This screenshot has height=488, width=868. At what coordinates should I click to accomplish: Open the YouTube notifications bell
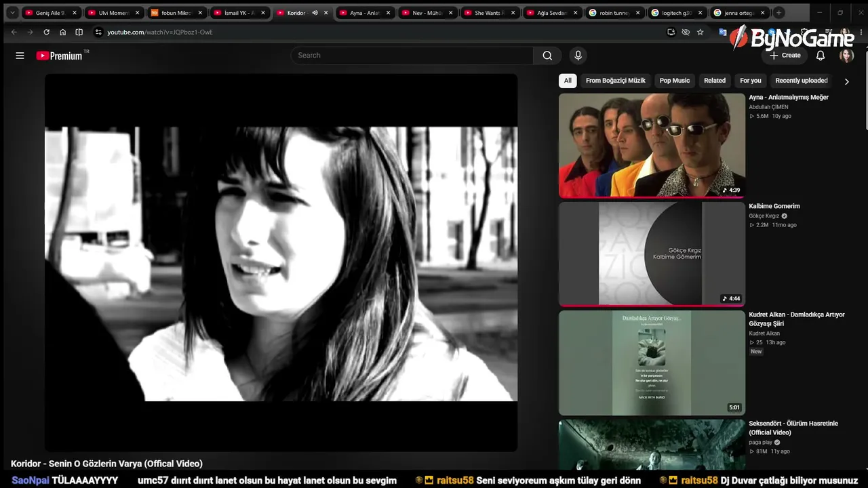coord(821,56)
